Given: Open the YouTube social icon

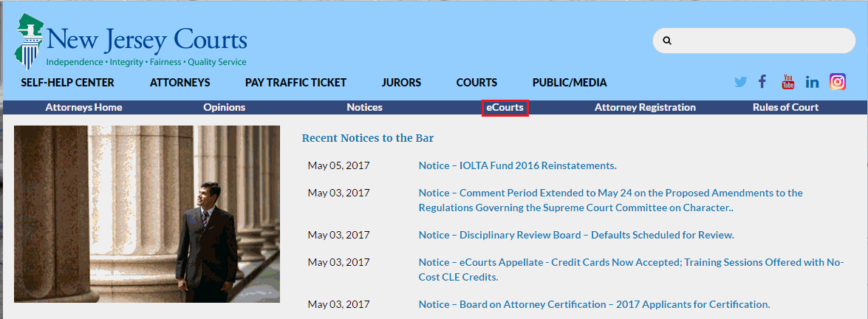Looking at the screenshot, I should pyautogui.click(x=787, y=81).
